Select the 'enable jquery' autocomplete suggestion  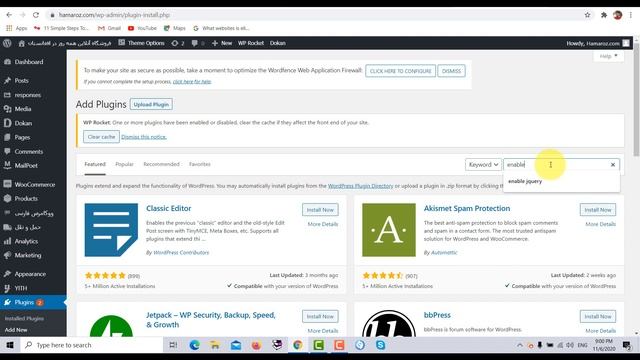(525, 181)
